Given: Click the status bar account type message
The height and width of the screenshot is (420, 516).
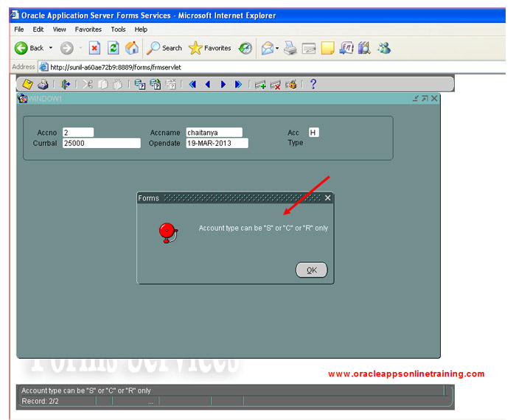Looking at the screenshot, I should click(x=86, y=391).
